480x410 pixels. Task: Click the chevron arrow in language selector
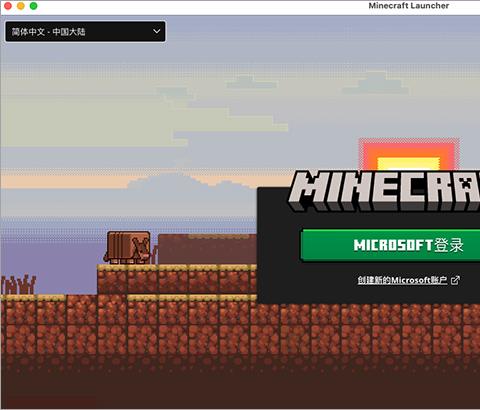click(156, 31)
